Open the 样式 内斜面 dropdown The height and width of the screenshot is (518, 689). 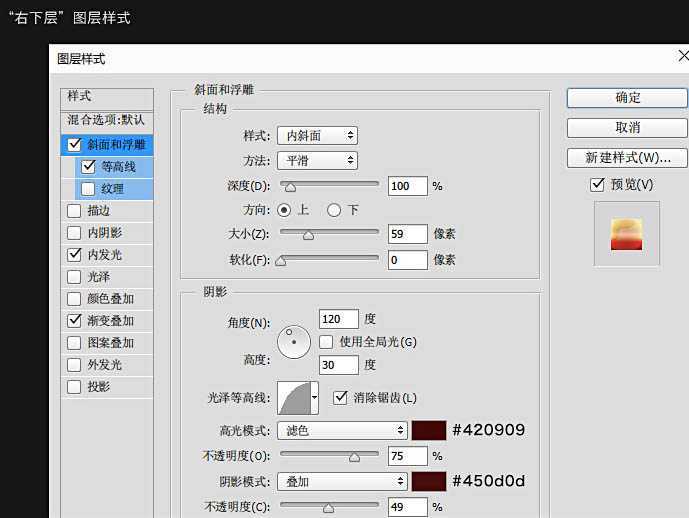click(x=317, y=135)
